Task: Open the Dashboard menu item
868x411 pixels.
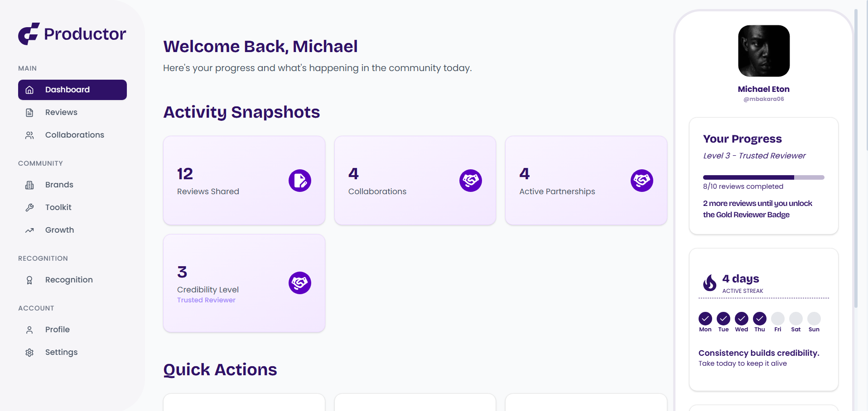Action: [72, 90]
